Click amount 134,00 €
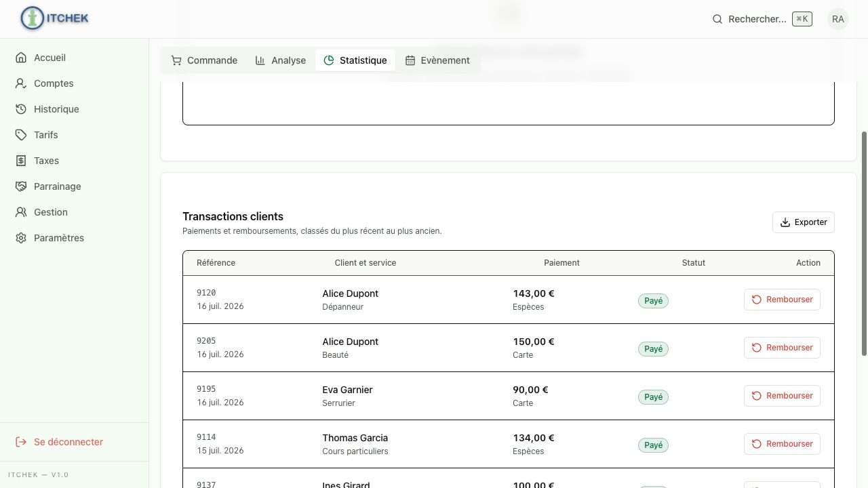 pyautogui.click(x=534, y=438)
